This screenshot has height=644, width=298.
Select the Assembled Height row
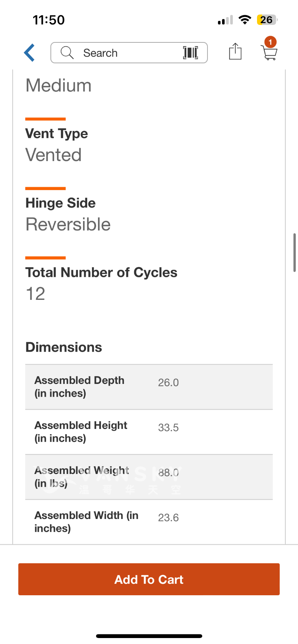(x=149, y=432)
